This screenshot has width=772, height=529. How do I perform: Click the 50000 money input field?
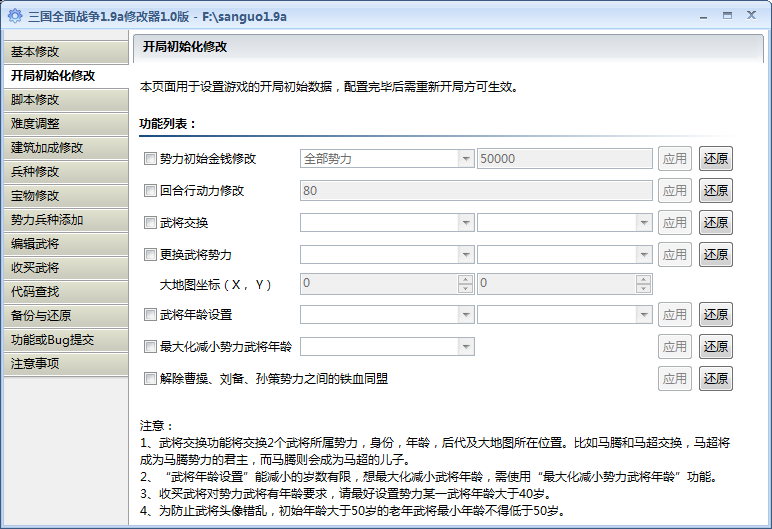(565, 159)
